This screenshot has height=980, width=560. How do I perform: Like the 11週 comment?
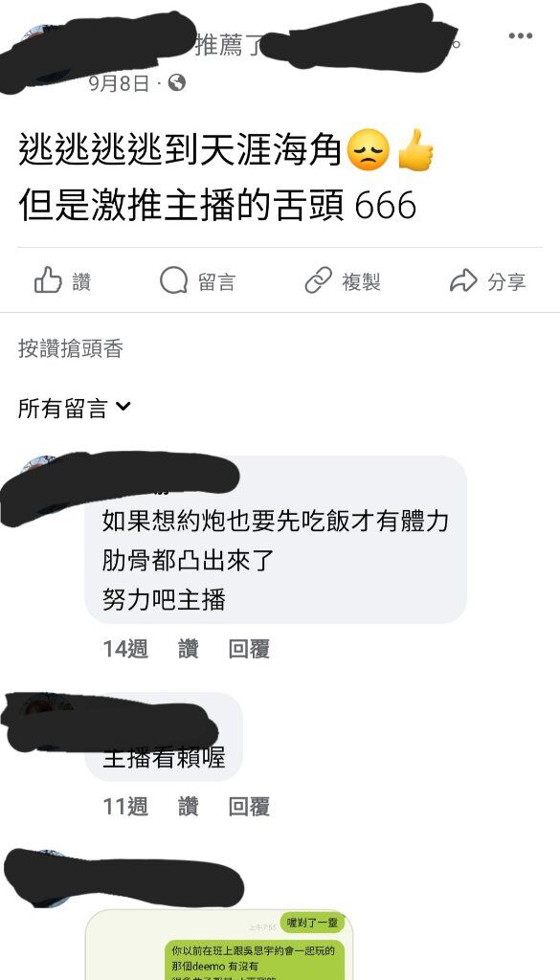click(x=189, y=806)
